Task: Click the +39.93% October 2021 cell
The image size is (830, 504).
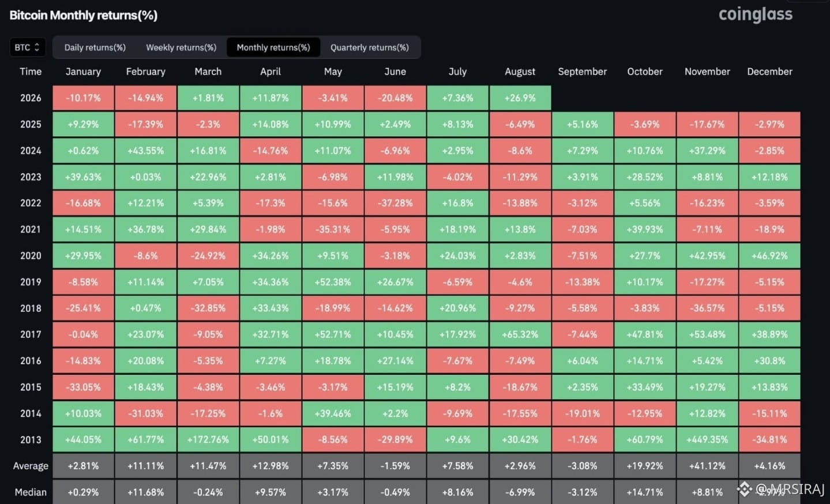Action: tap(645, 230)
